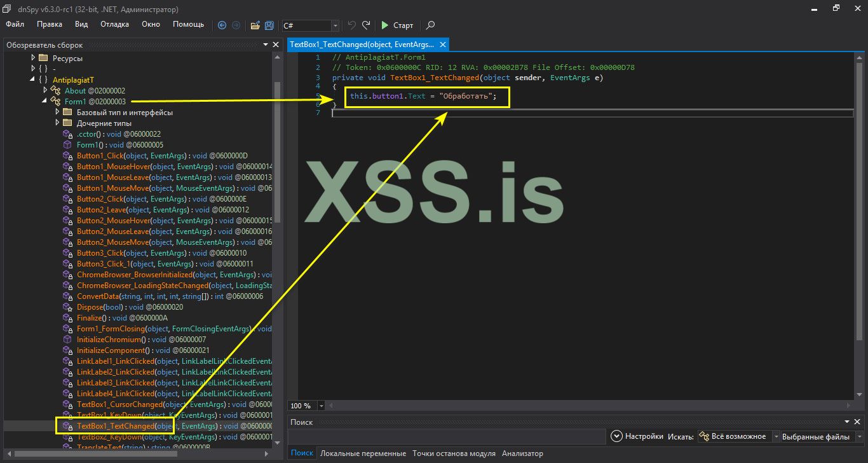Click the search text input field
This screenshot has width=868, height=463.
446,436
